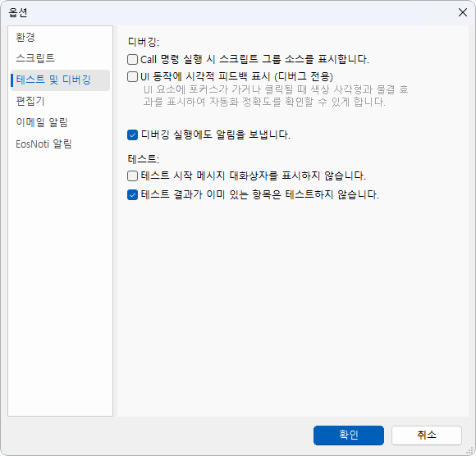Go to the EosNoti 알림 category

(x=60, y=144)
